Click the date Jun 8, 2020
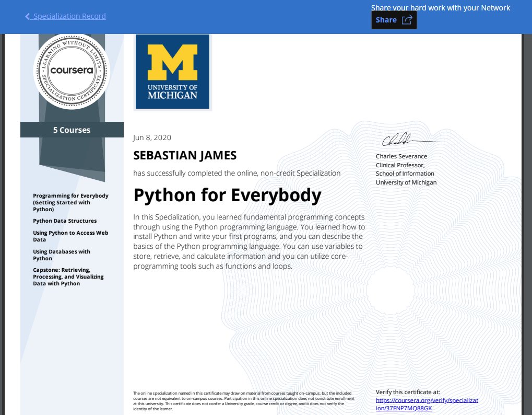The height and width of the screenshot is (415, 532). 152,137
